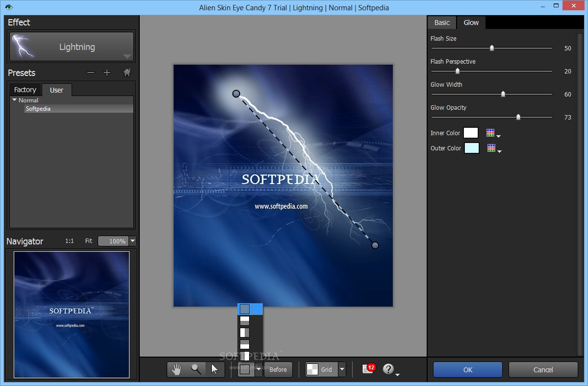Open the preview split layout dropdown arrow

pyautogui.click(x=258, y=369)
